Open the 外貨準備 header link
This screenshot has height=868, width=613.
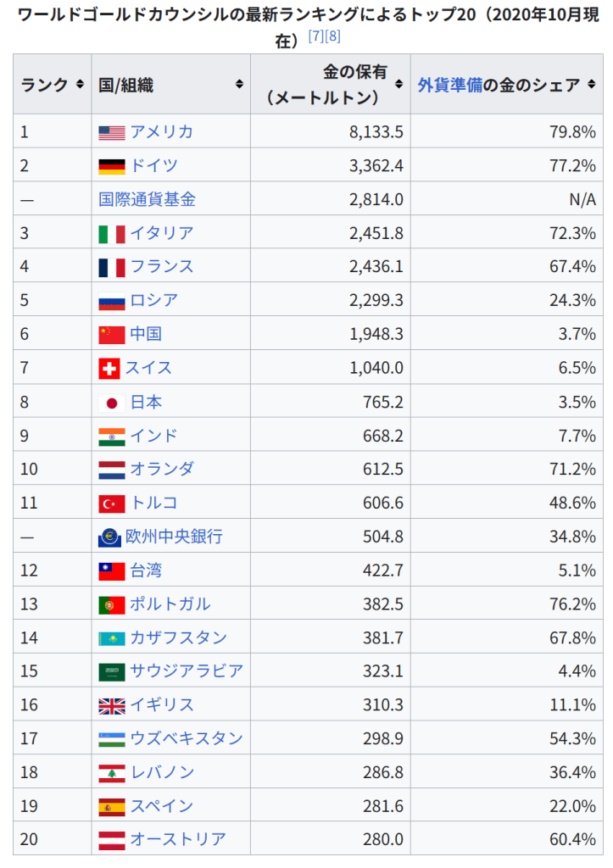pos(450,85)
